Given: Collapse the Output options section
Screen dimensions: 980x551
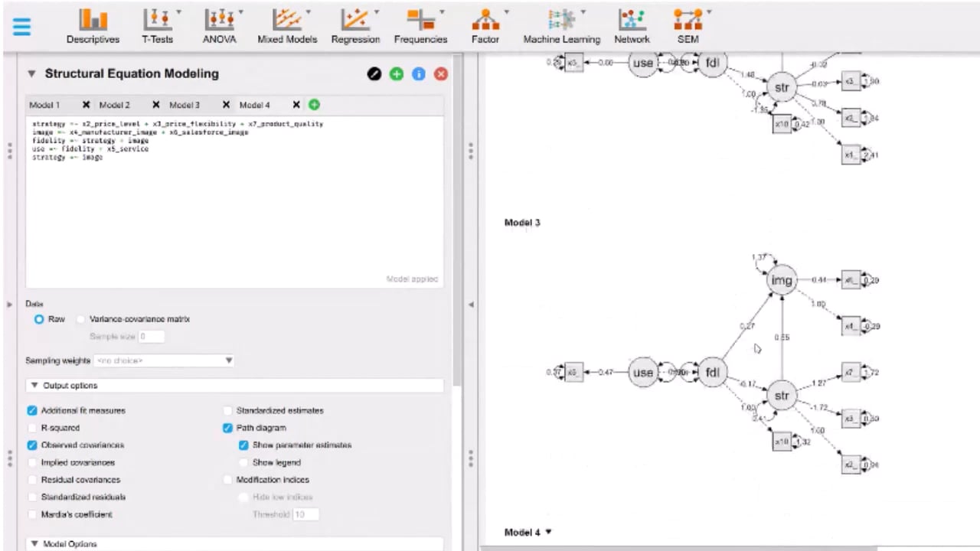Looking at the screenshot, I should [x=34, y=386].
